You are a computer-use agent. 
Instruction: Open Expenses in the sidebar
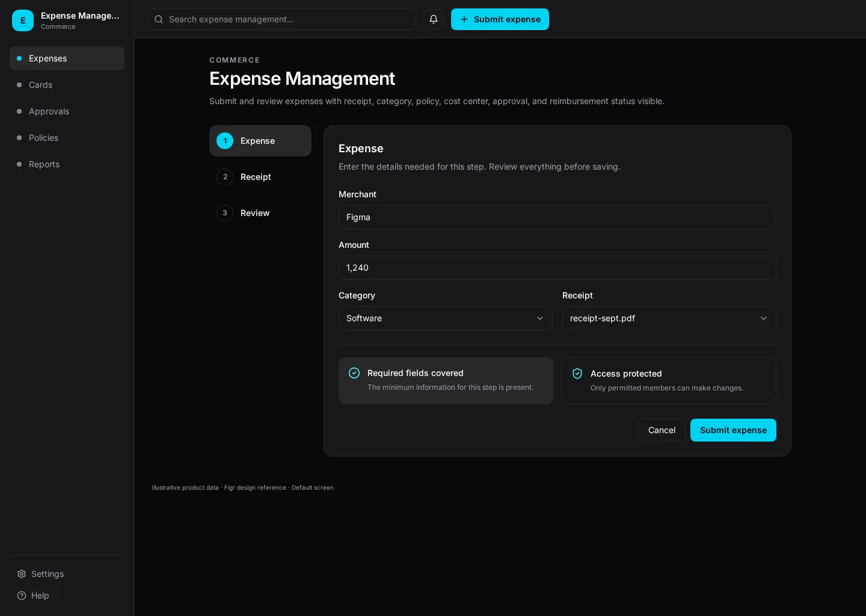[x=67, y=58]
